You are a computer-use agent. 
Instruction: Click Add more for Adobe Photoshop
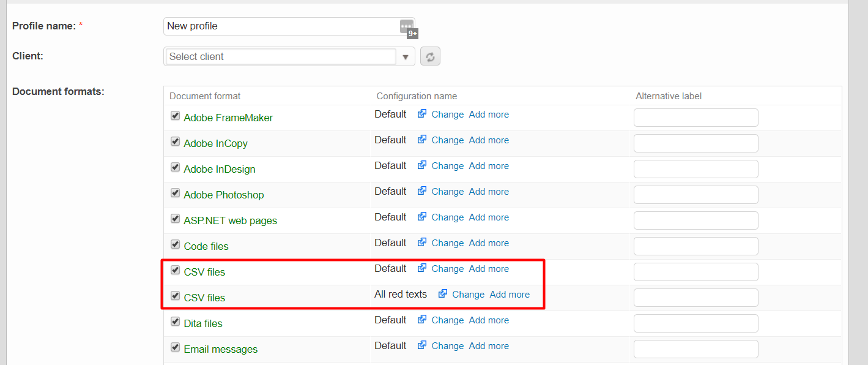click(x=488, y=192)
